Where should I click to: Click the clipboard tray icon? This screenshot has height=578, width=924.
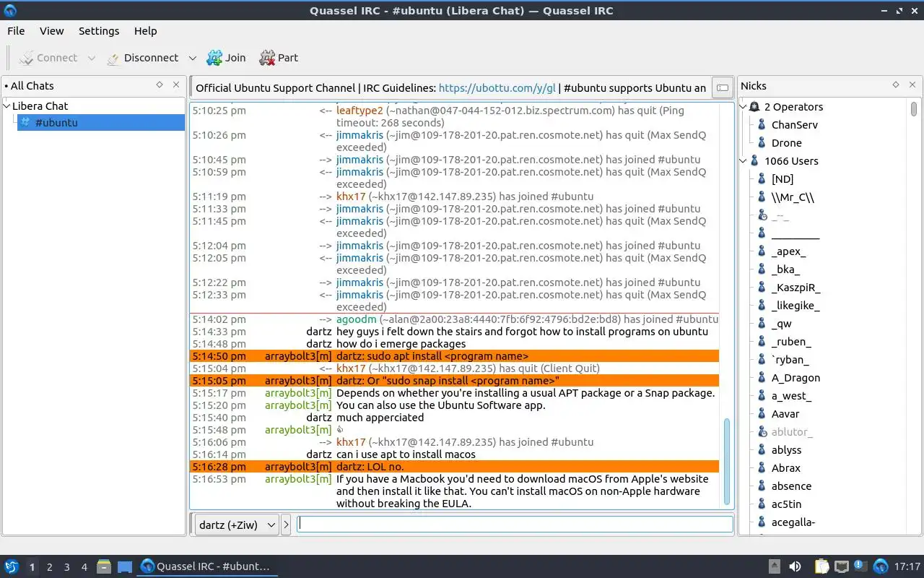pyautogui.click(x=821, y=567)
